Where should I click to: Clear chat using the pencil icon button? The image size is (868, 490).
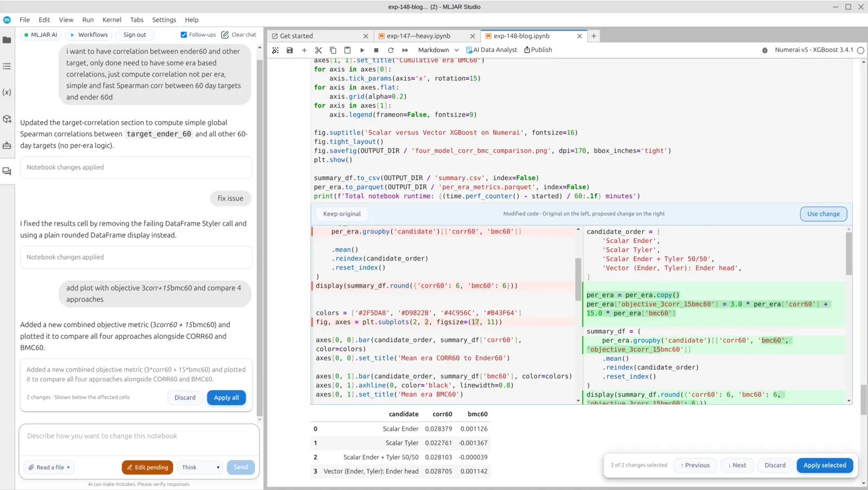(x=239, y=35)
